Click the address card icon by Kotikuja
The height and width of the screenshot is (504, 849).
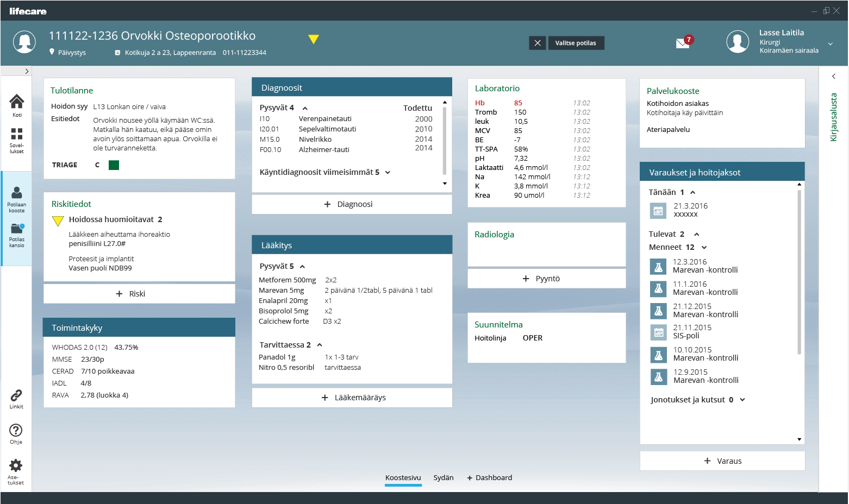[x=117, y=53]
